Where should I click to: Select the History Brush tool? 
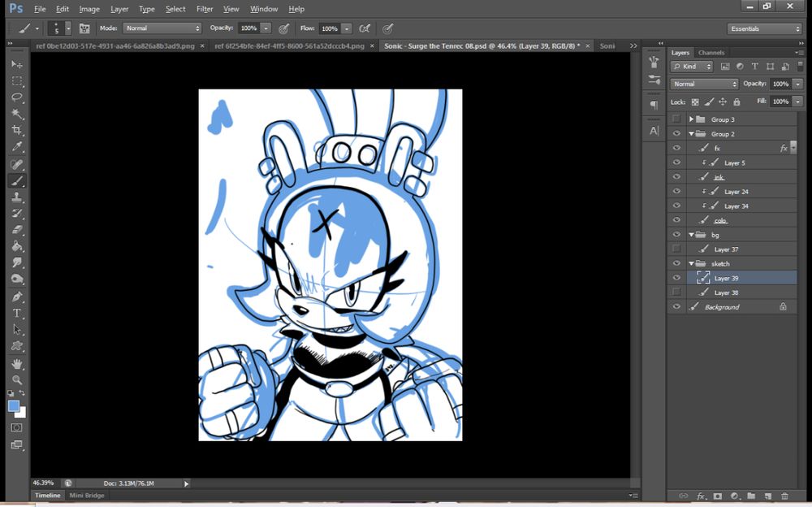tap(17, 214)
